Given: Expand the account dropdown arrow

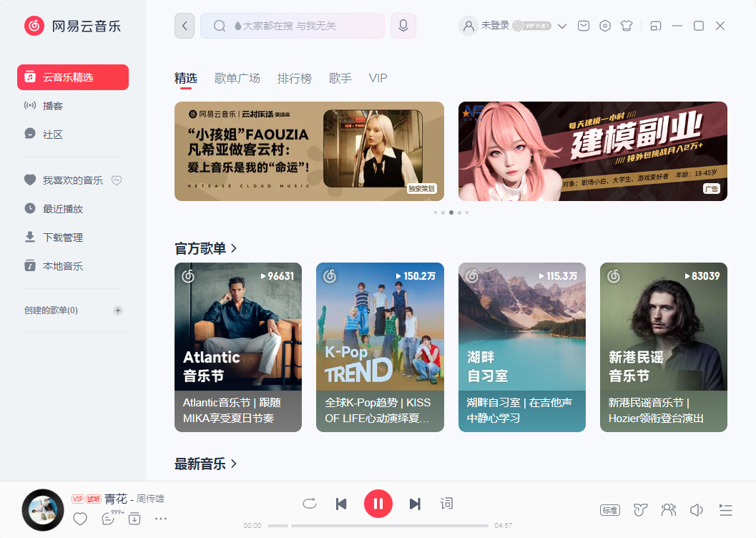Looking at the screenshot, I should pyautogui.click(x=561, y=26).
